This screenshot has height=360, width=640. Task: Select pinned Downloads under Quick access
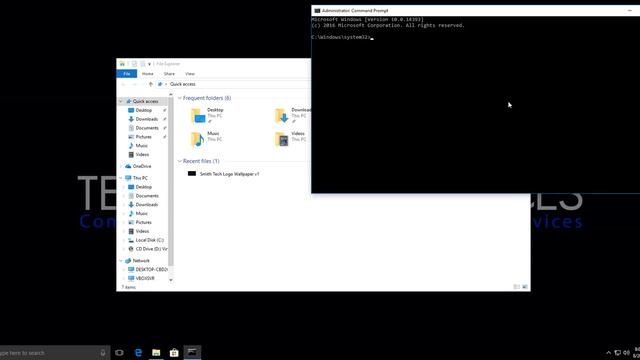pyautogui.click(x=147, y=119)
